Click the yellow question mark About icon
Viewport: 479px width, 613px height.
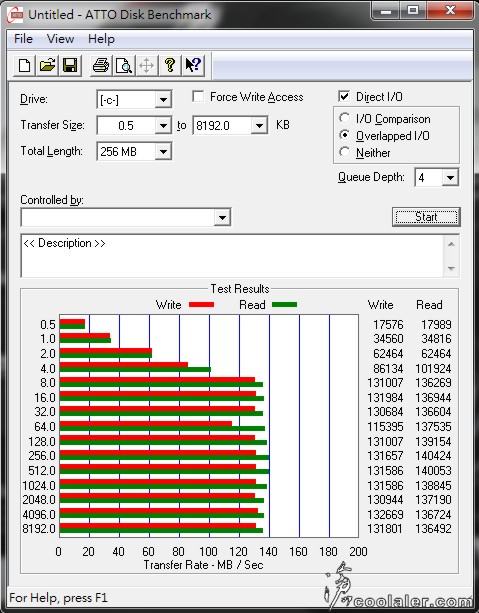(x=170, y=65)
